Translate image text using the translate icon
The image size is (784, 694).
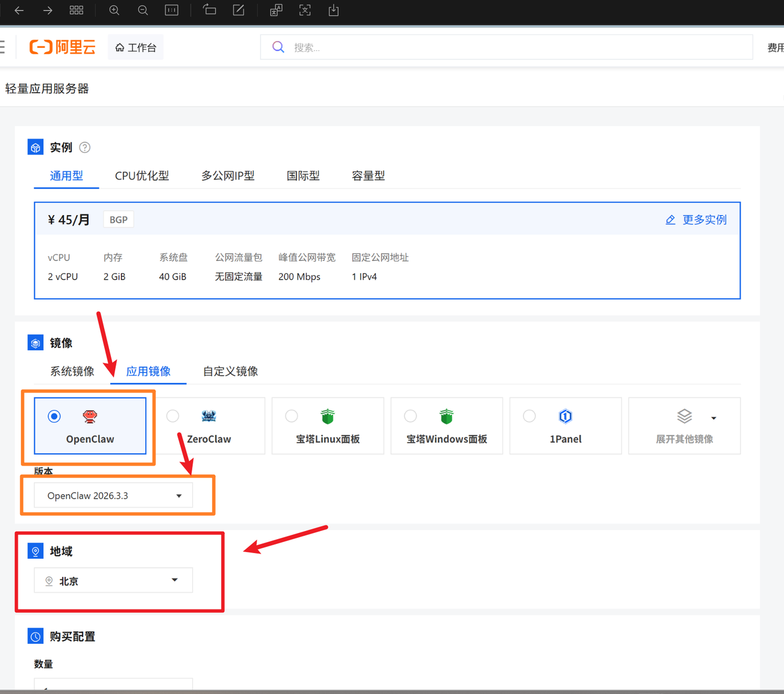pyautogui.click(x=276, y=10)
